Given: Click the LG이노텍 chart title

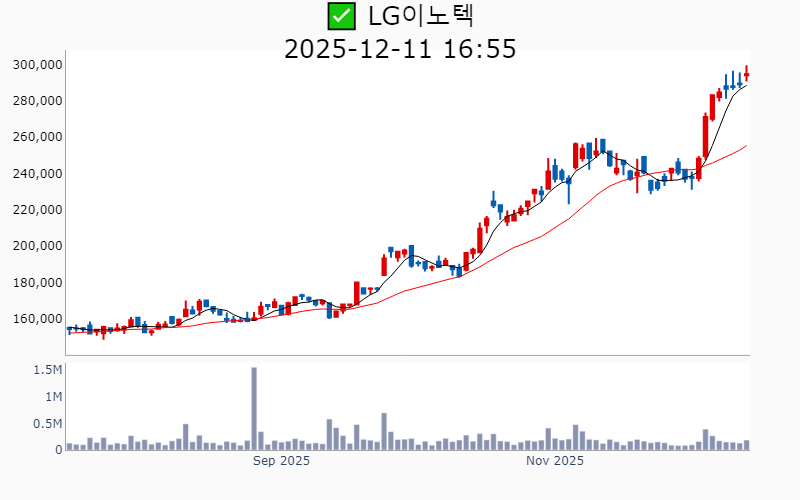Looking at the screenshot, I should (x=420, y=16).
